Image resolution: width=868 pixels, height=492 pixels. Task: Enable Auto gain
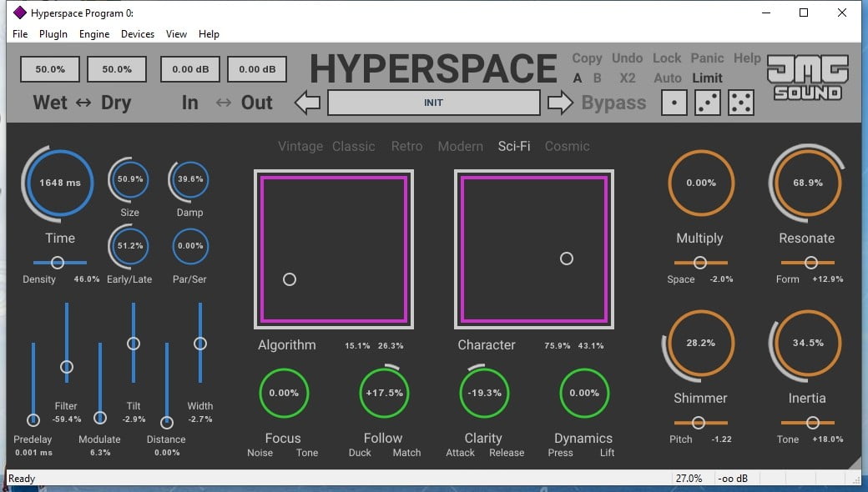[x=668, y=78]
